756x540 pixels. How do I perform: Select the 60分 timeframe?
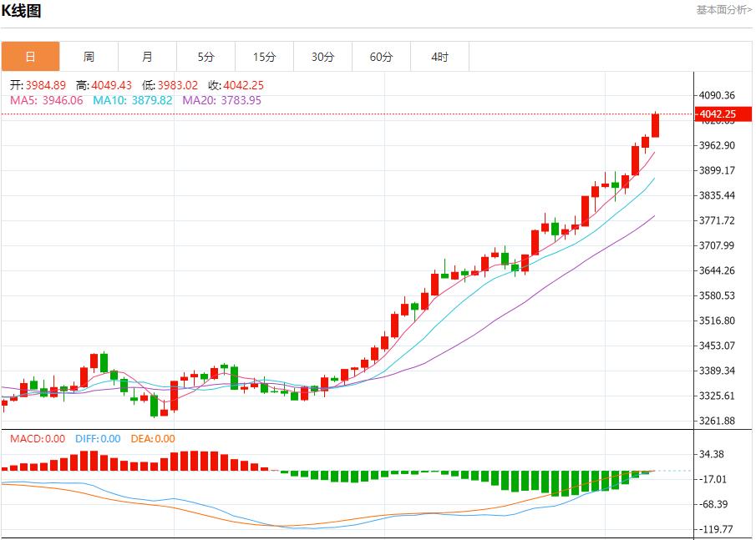coord(381,56)
